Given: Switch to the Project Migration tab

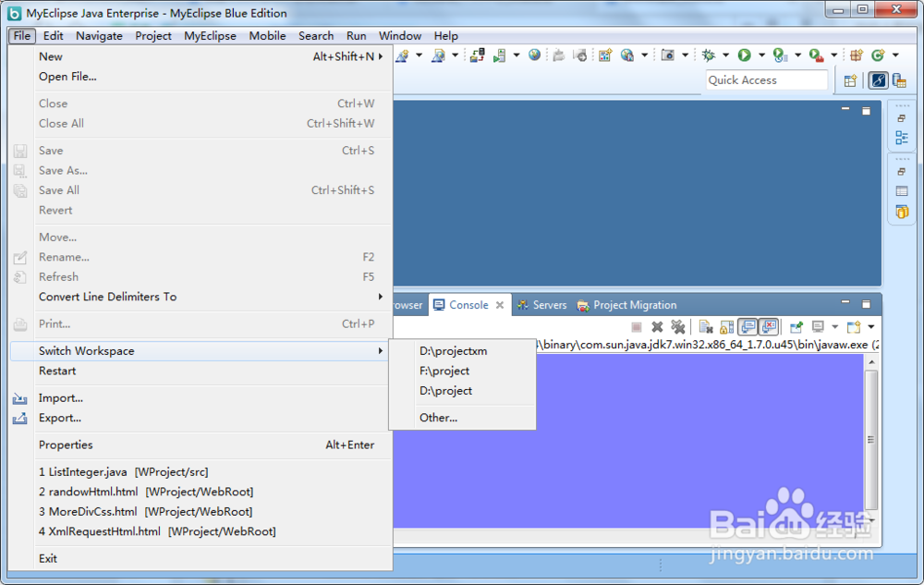Looking at the screenshot, I should (x=626, y=305).
